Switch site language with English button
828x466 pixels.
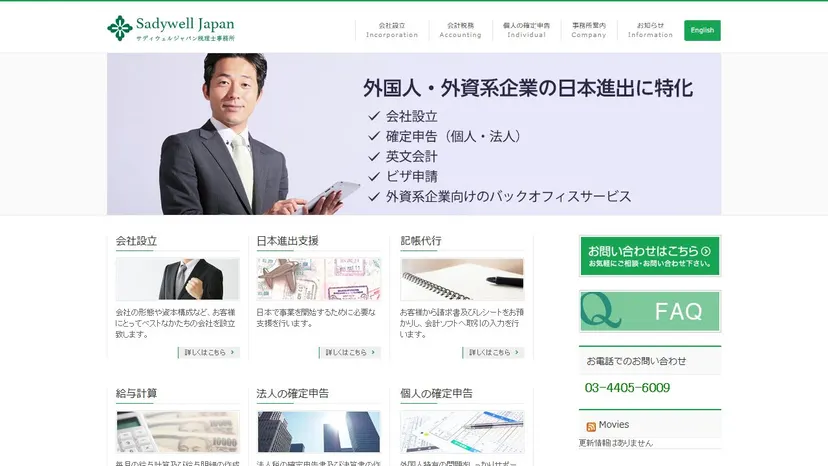coord(702,30)
